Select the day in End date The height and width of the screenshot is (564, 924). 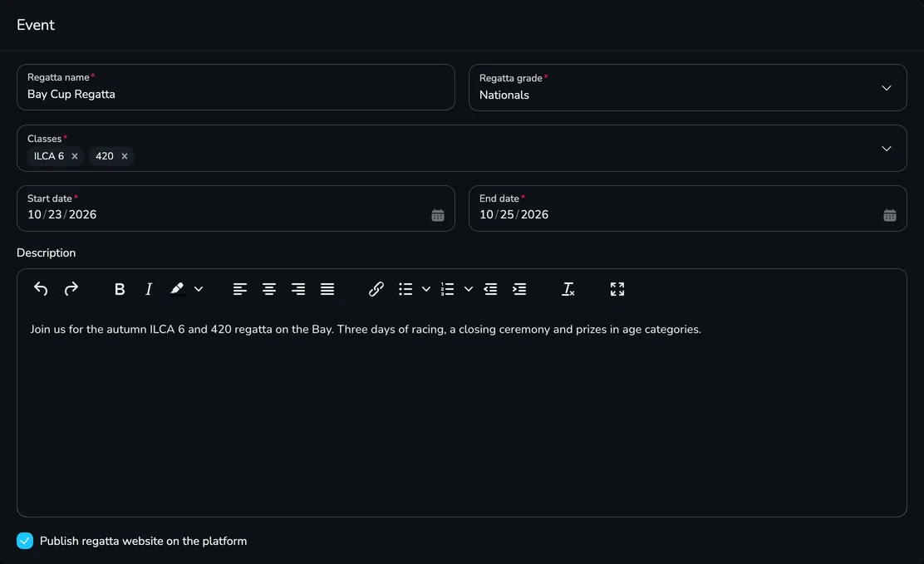[x=507, y=214]
